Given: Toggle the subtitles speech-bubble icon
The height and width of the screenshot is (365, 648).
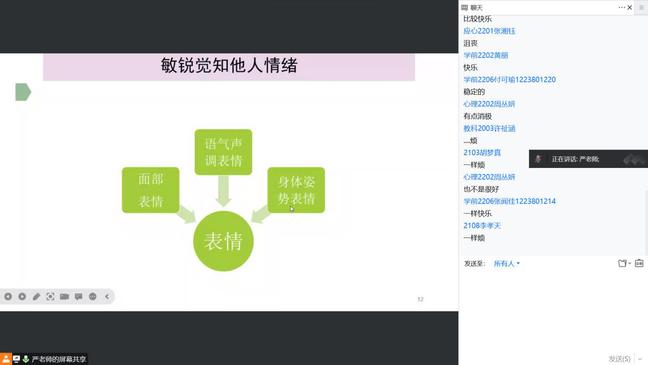Looking at the screenshot, I should tap(79, 296).
